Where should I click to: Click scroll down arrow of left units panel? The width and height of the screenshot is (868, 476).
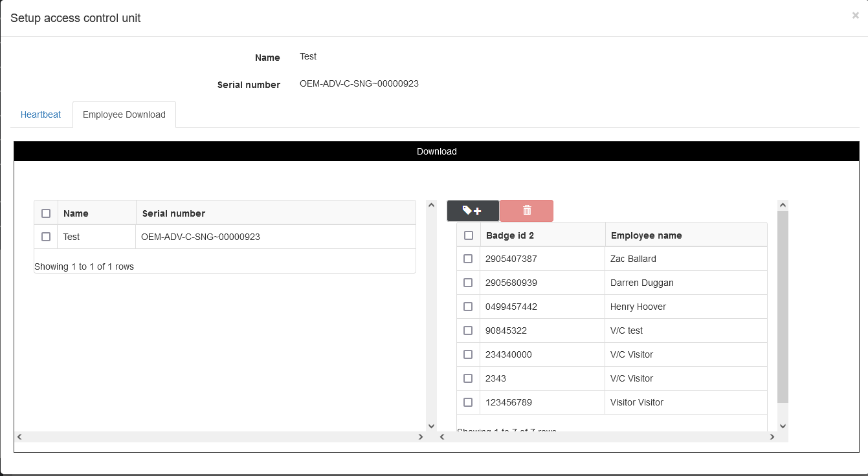point(432,426)
